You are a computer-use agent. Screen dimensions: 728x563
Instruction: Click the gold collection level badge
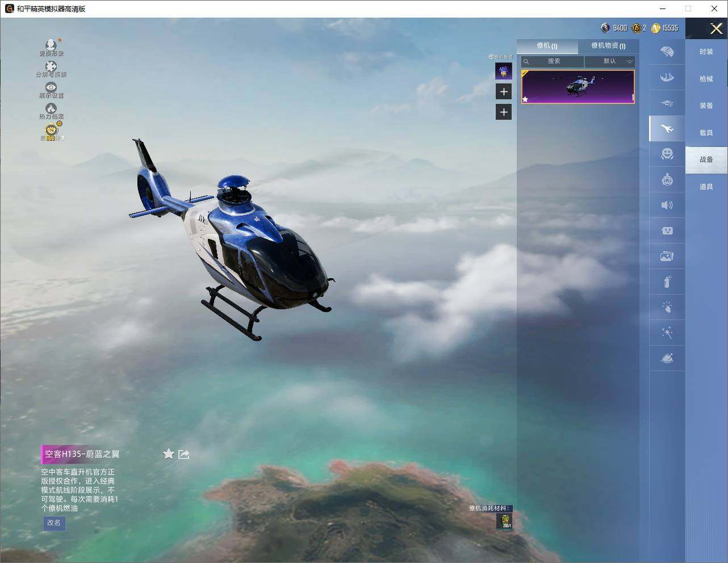52,129
